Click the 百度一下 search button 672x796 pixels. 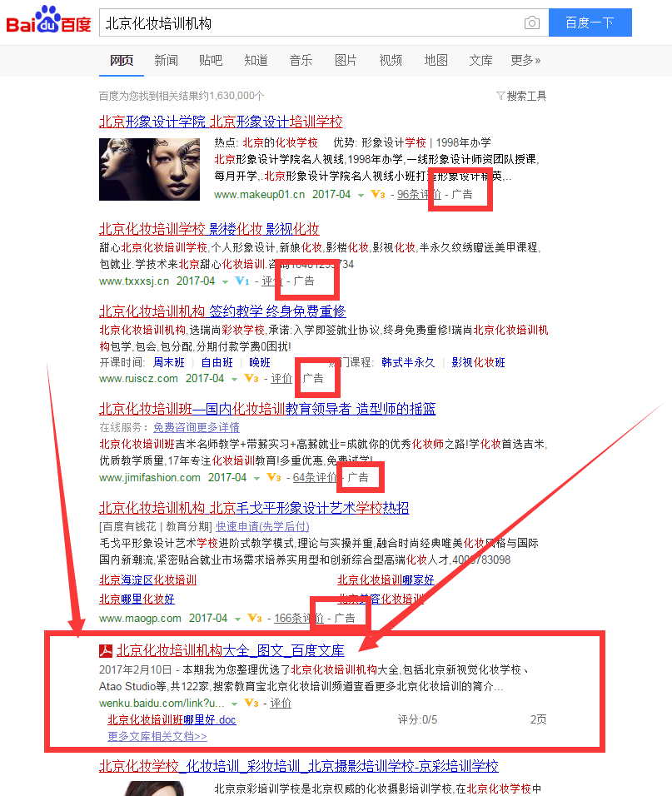click(x=590, y=22)
